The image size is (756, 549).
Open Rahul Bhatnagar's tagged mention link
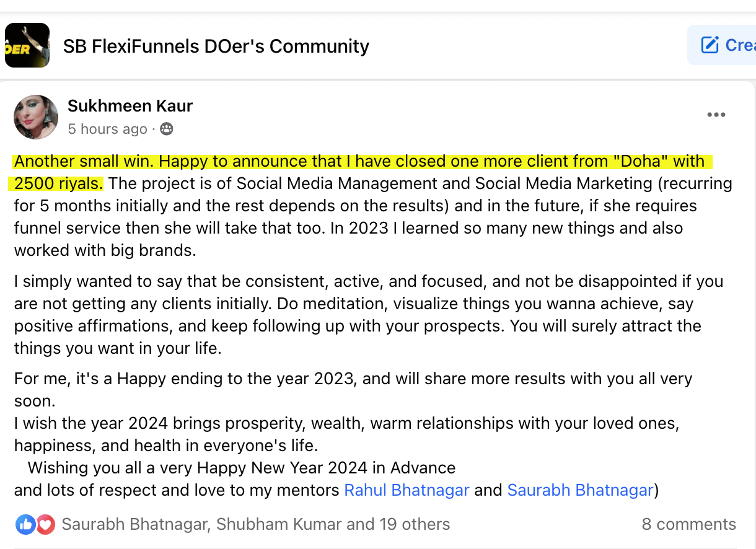point(407,490)
